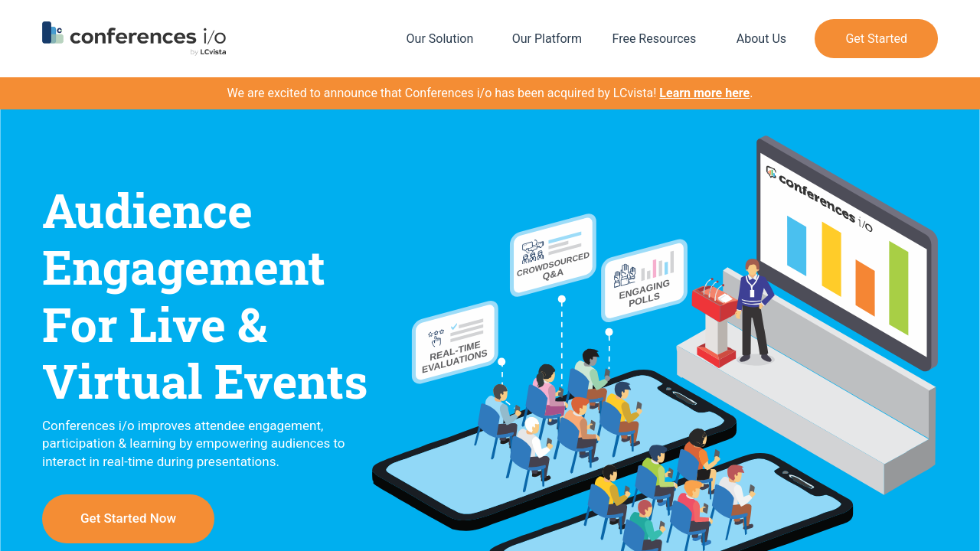The image size is (980, 551).
Task: Click the Crowdsourced Q&A card illustration
Action: point(553,255)
